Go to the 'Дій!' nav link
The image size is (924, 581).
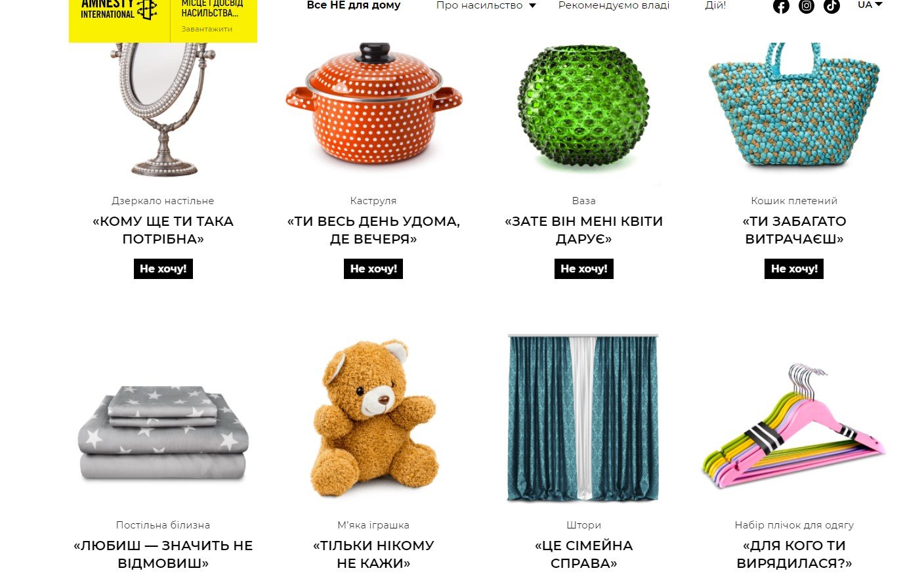[715, 5]
